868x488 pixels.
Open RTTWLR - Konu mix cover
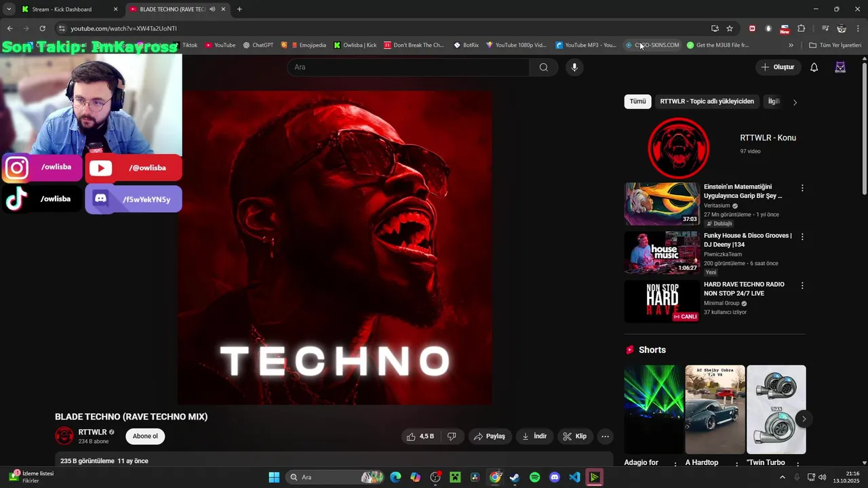pyautogui.click(x=678, y=148)
